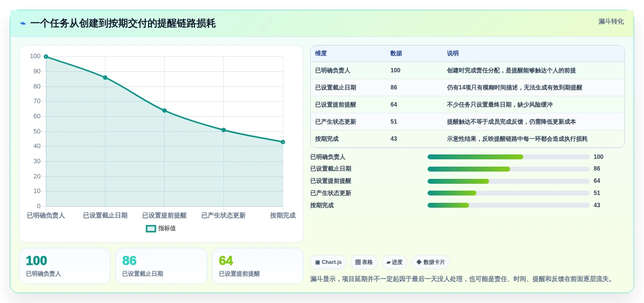Click table value 51
This screenshot has width=644, height=303.
(x=394, y=122)
